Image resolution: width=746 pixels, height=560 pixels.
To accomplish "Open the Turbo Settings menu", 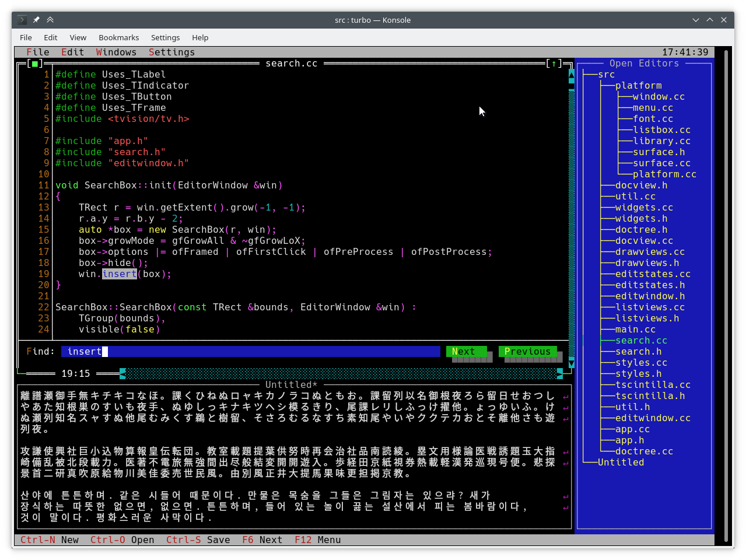I will point(171,52).
